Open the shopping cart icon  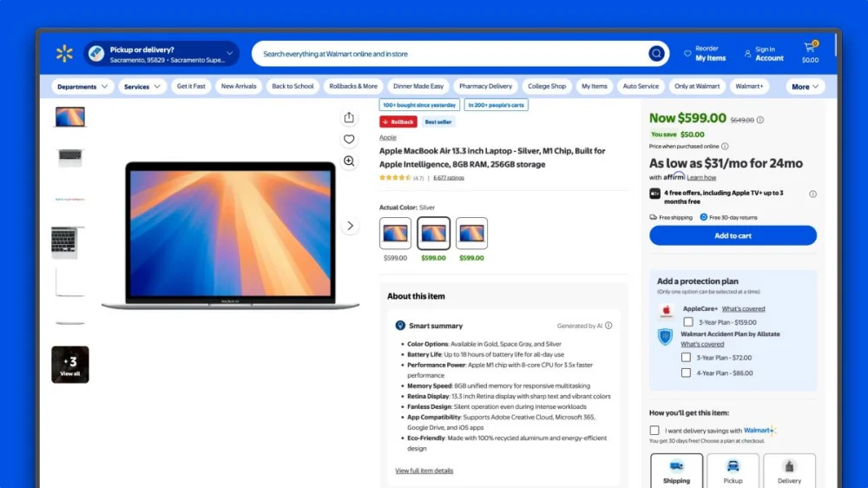tap(810, 48)
